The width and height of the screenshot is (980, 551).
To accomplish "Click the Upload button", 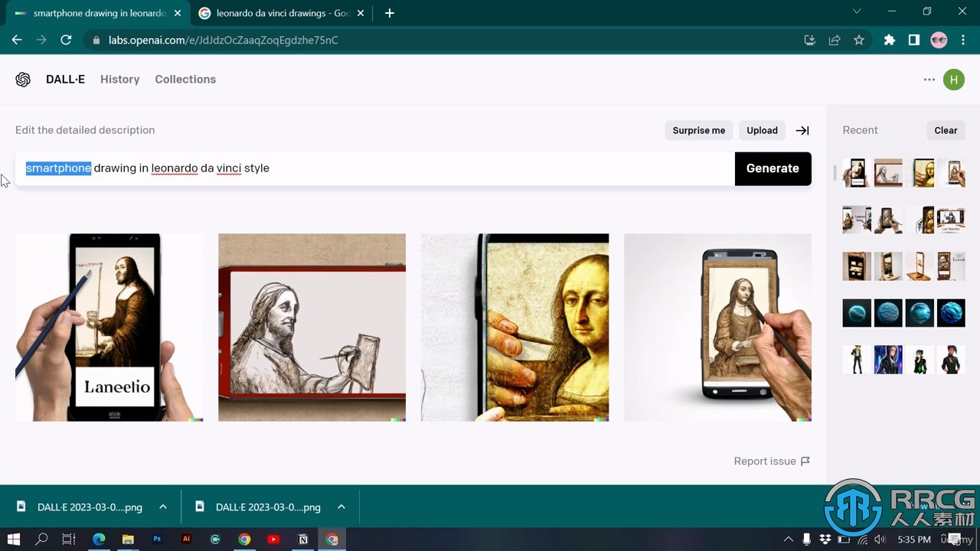I will 763,130.
